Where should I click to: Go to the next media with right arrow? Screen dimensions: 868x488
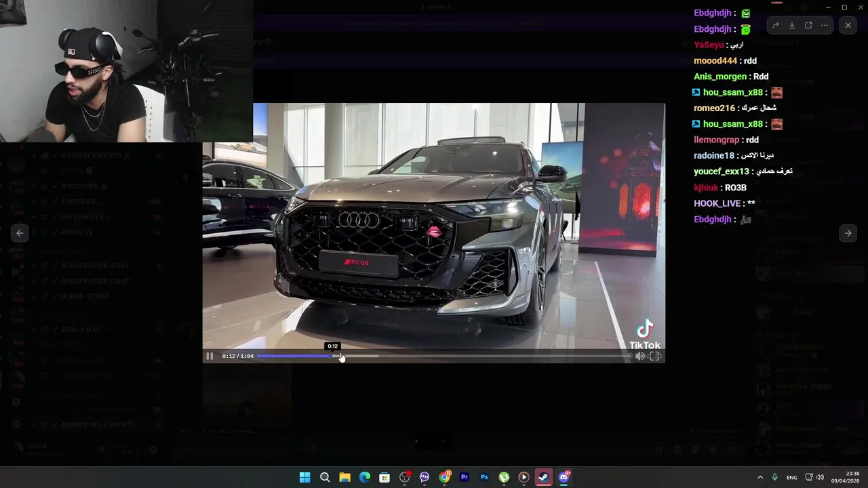848,233
